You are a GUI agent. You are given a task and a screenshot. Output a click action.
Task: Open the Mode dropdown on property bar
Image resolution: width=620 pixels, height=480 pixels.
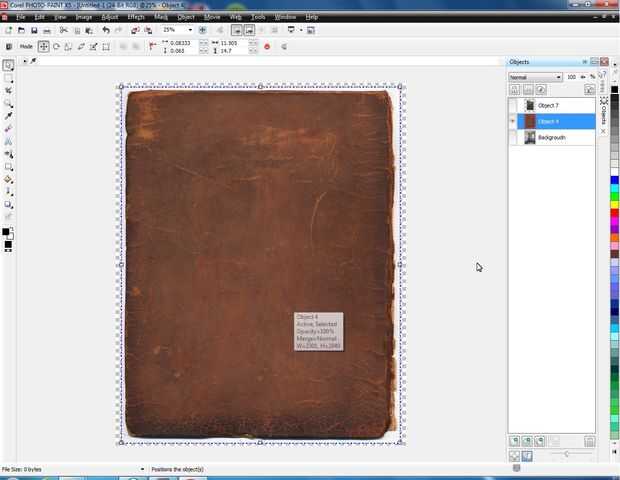tap(26, 47)
